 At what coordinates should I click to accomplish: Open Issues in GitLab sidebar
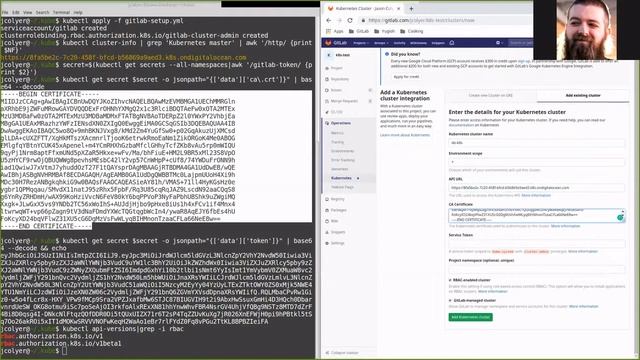(333, 90)
